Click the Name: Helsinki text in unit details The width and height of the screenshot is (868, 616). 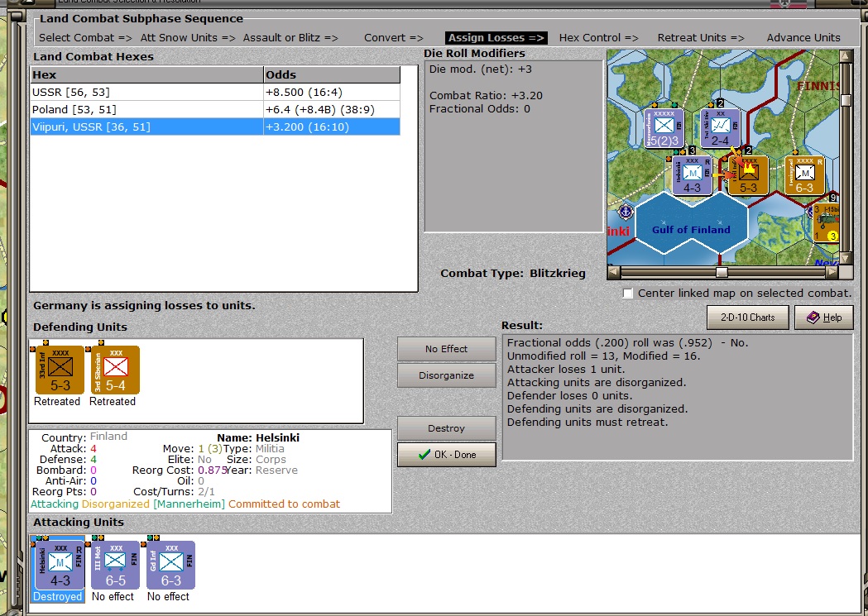coord(258,438)
